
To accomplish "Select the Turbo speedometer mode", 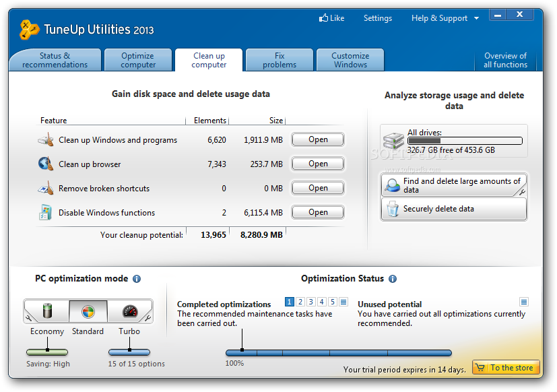I will coord(130,311).
